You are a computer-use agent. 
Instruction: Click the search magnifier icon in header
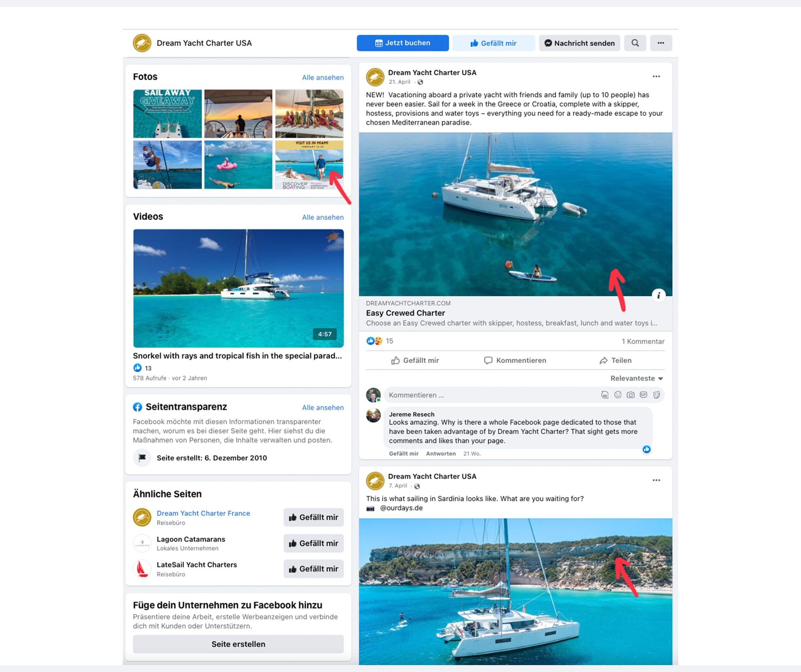tap(635, 43)
